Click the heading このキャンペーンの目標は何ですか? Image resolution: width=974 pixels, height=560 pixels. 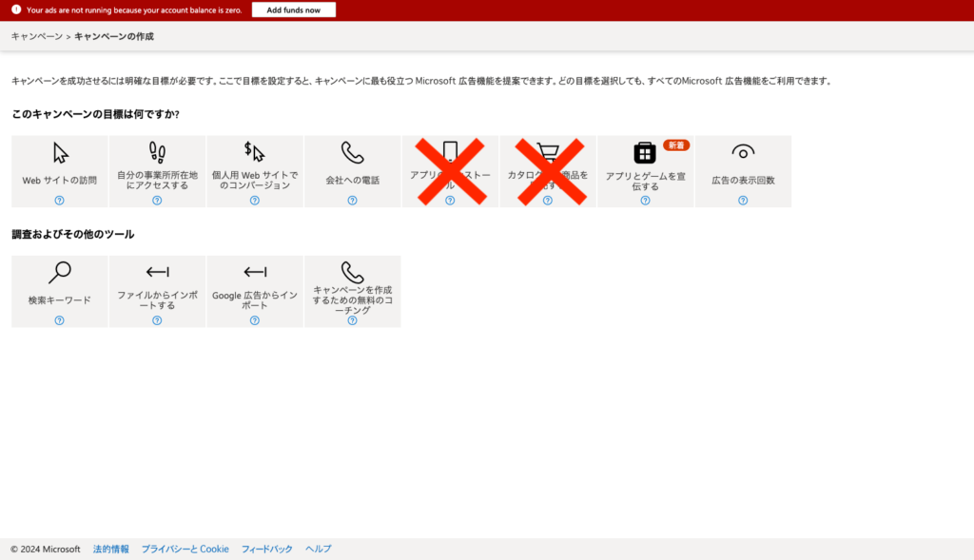click(96, 114)
